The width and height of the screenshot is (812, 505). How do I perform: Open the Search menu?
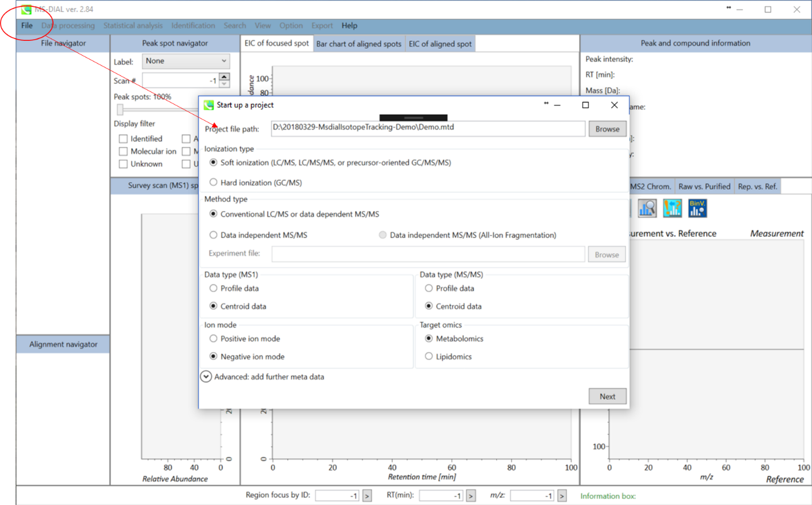[x=235, y=25]
